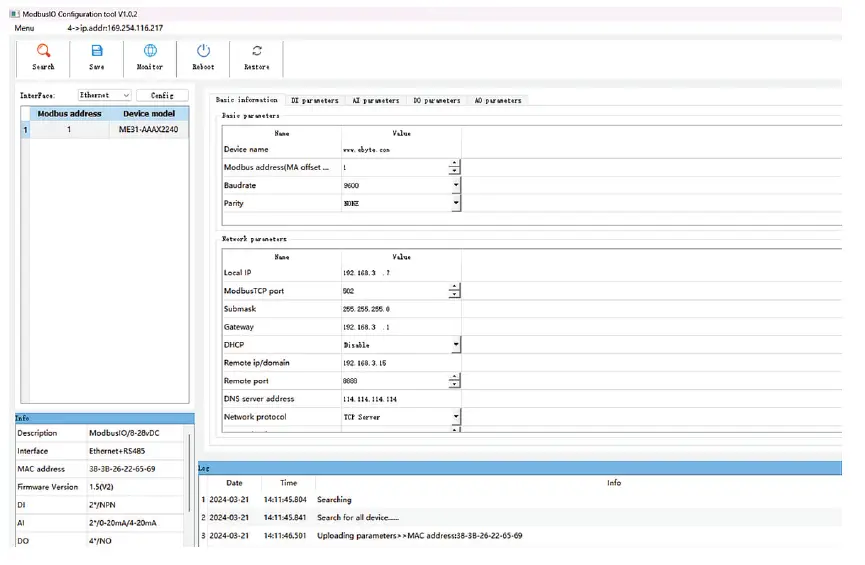Image resolution: width=865 pixels, height=565 pixels.
Task: Click the Restore refresh icon
Action: 257,51
